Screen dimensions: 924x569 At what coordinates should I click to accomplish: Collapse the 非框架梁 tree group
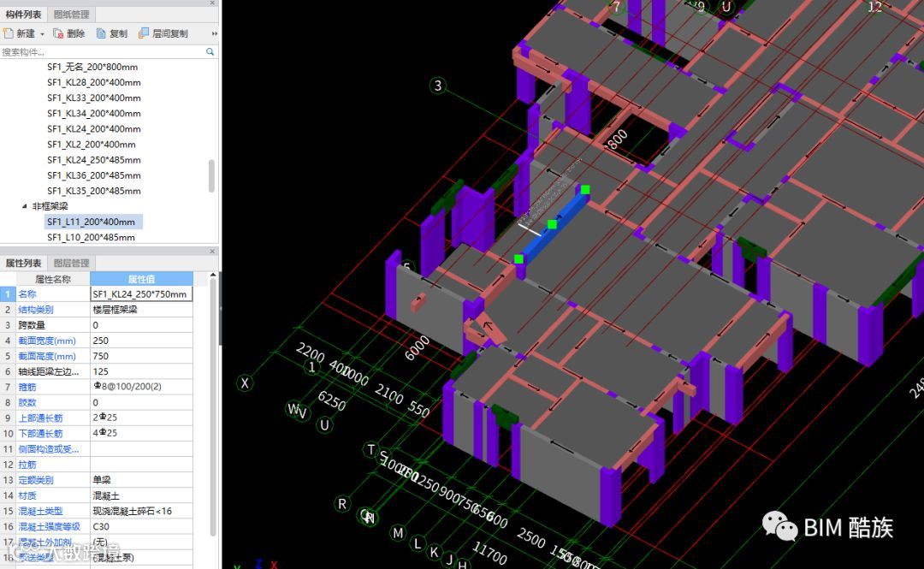click(x=24, y=206)
